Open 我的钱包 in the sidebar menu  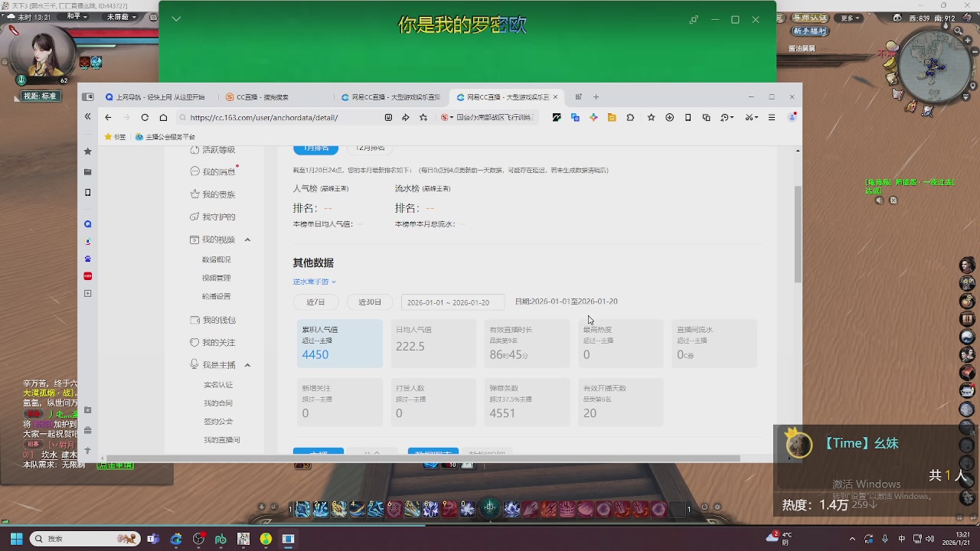(x=218, y=320)
